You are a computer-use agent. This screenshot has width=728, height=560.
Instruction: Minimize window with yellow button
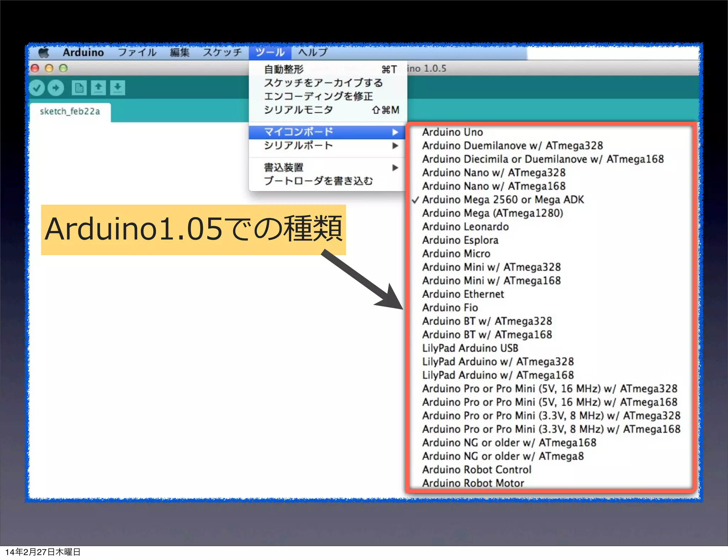(x=49, y=68)
